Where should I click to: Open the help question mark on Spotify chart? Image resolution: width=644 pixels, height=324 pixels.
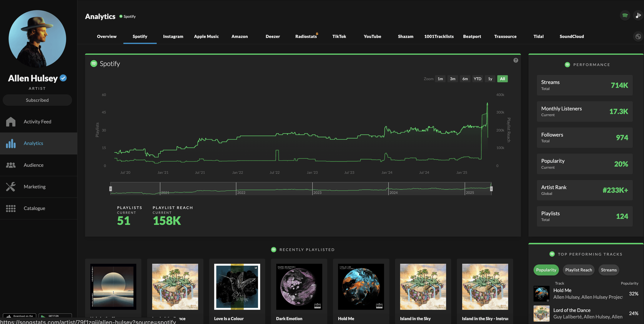516,60
